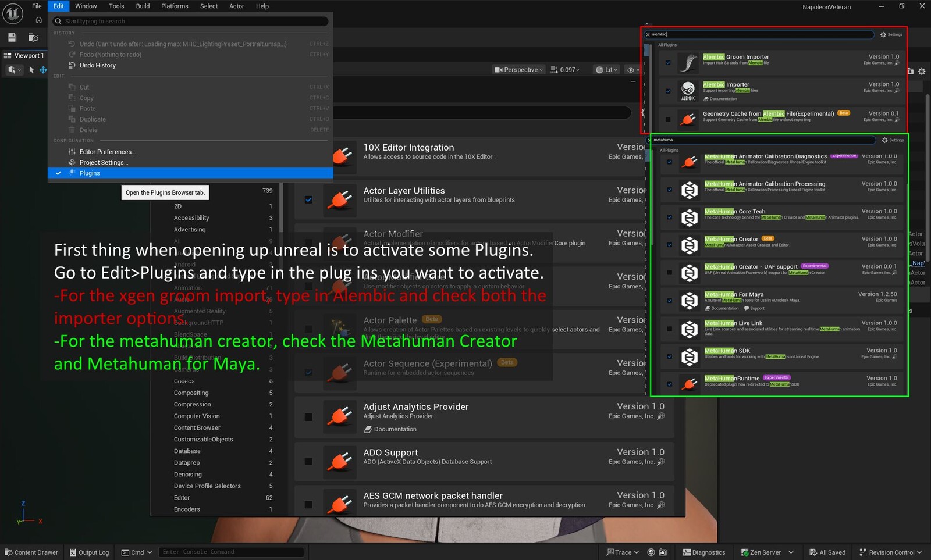Click the Alembic Groom Importer hair icon
The width and height of the screenshot is (931, 560).
pos(688,62)
